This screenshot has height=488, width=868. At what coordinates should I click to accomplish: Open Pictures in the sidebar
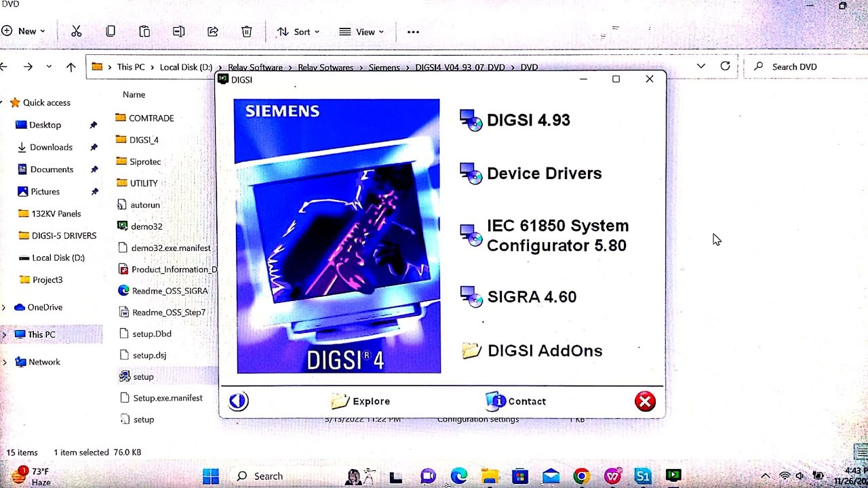pyautogui.click(x=38, y=192)
